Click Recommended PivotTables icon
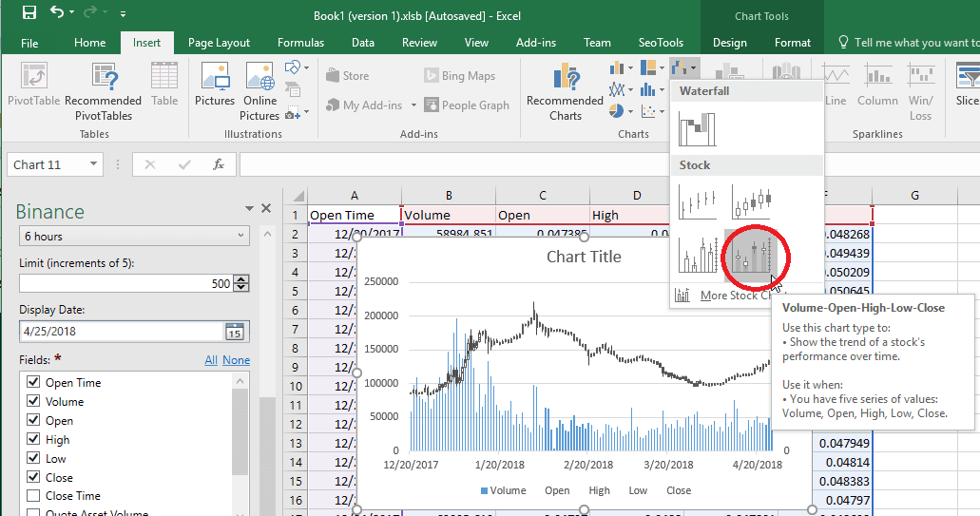980x516 pixels. 103,92
